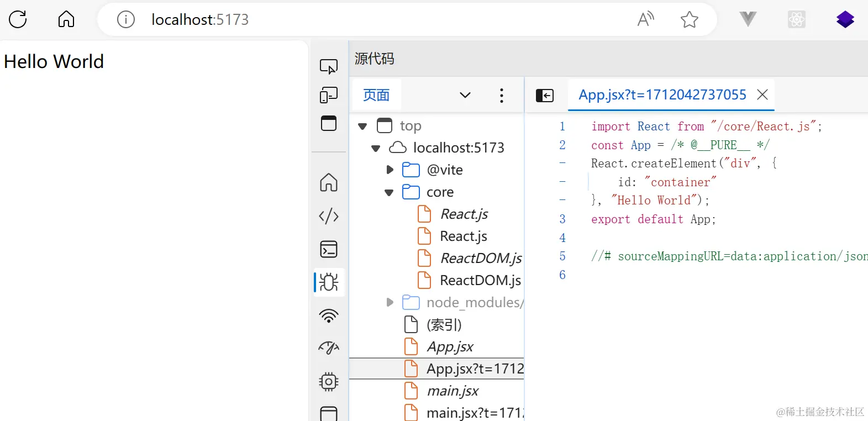Select the Sources bug icon tool
Image resolution: width=868 pixels, height=421 pixels.
(x=329, y=282)
